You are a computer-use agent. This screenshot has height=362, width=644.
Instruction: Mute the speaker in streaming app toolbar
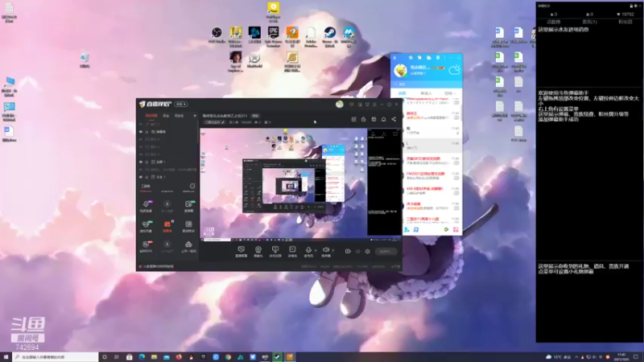click(326, 249)
